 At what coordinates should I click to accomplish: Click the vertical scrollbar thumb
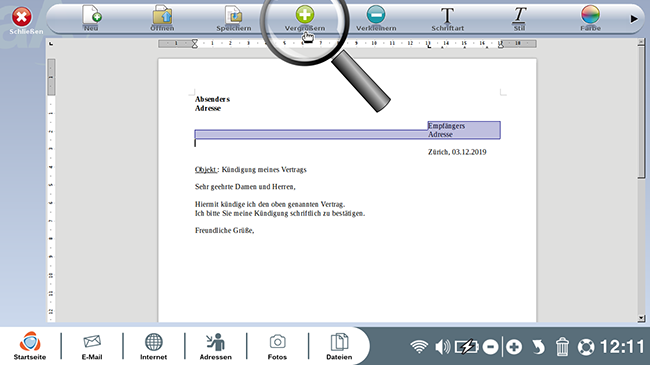click(x=641, y=112)
